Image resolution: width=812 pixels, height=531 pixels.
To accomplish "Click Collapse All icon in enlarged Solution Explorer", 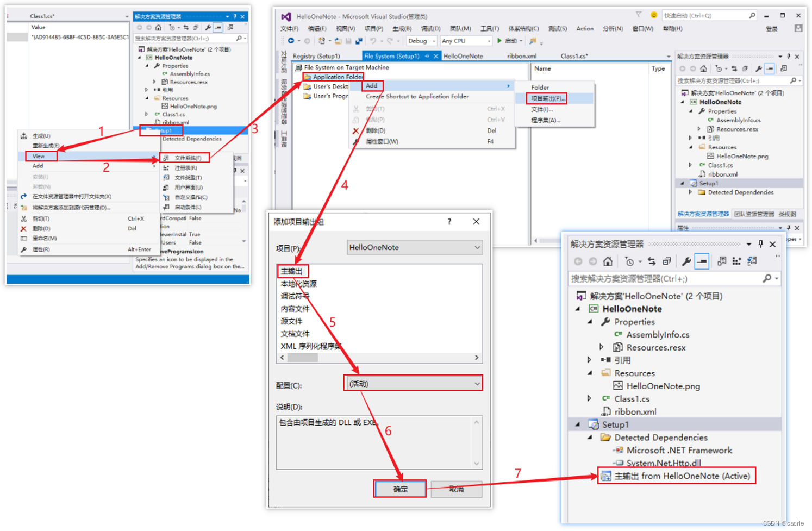I will (x=667, y=261).
